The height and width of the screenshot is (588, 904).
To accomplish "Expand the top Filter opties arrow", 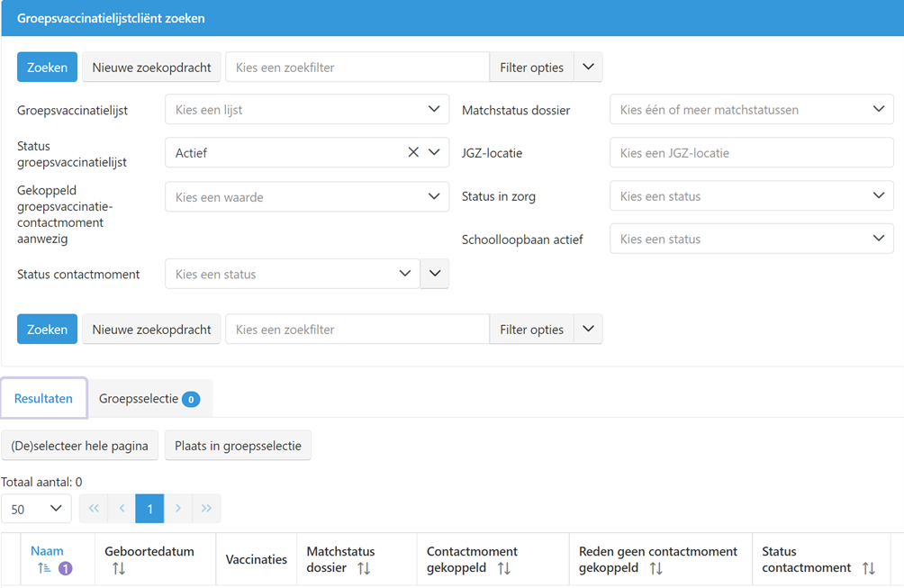I will [588, 68].
